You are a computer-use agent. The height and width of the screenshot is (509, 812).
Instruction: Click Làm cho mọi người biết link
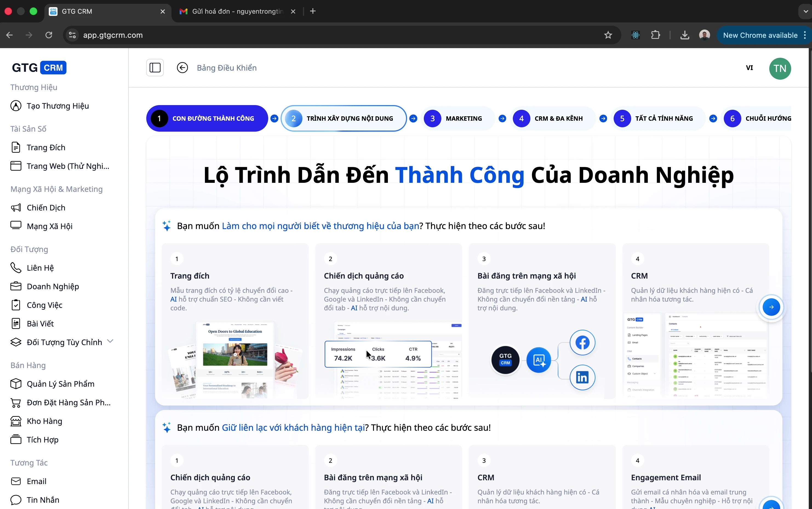pyautogui.click(x=320, y=226)
